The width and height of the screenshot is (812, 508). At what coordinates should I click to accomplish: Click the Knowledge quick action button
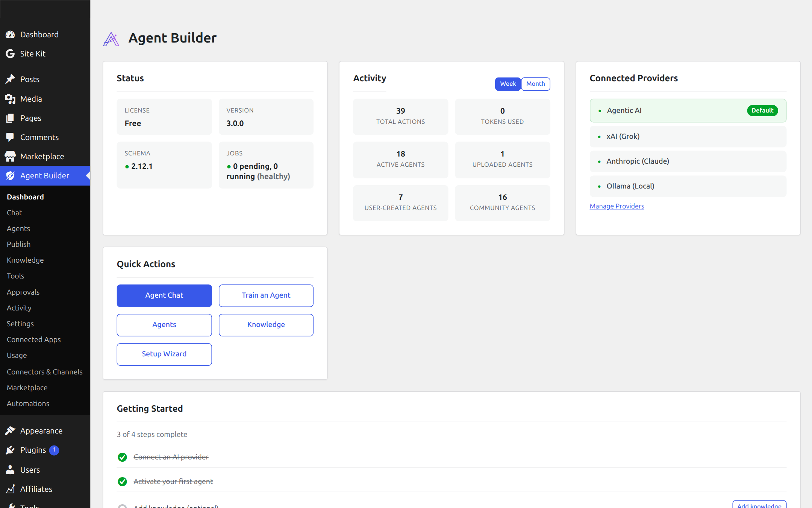[x=266, y=325]
